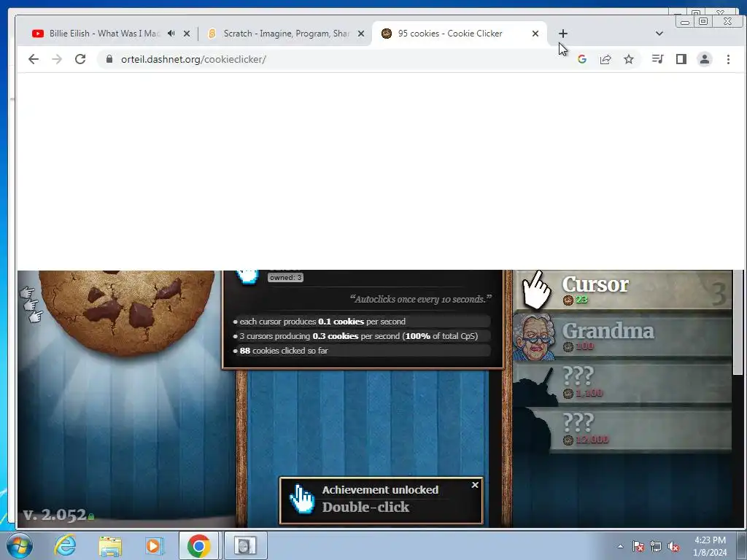The image size is (747, 560).
Task: Toggle the Chrome side panel
Action: tap(681, 59)
